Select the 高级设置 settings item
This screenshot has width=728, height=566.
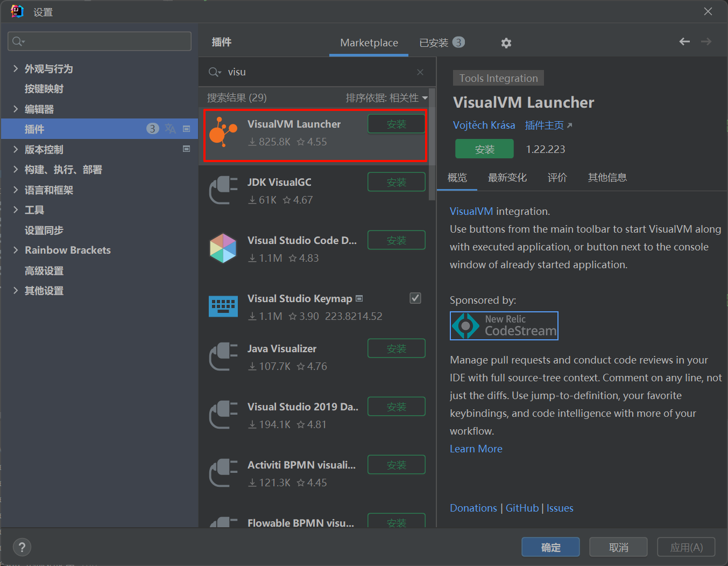coord(44,270)
